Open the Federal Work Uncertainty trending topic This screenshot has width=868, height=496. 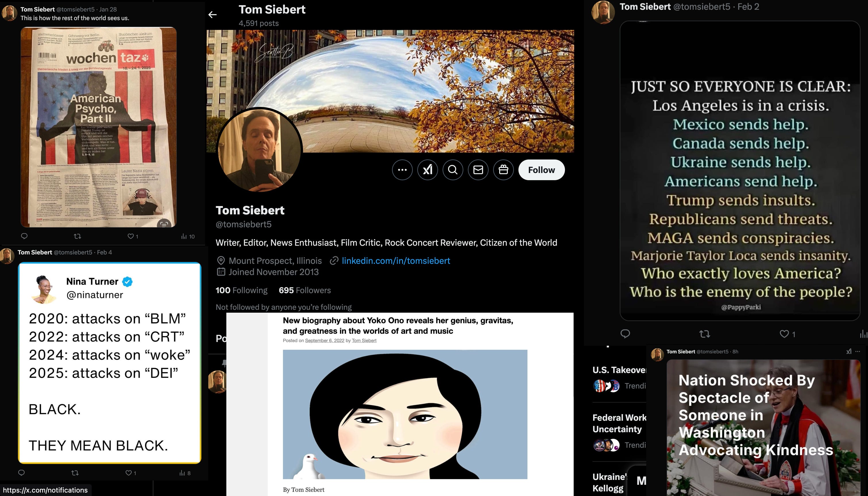619,423
